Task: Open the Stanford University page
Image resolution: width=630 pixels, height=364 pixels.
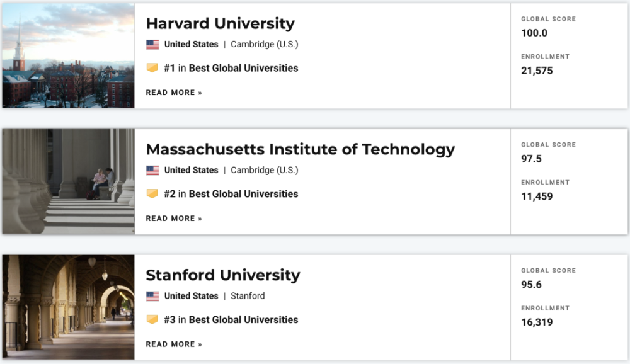Action: [x=222, y=275]
